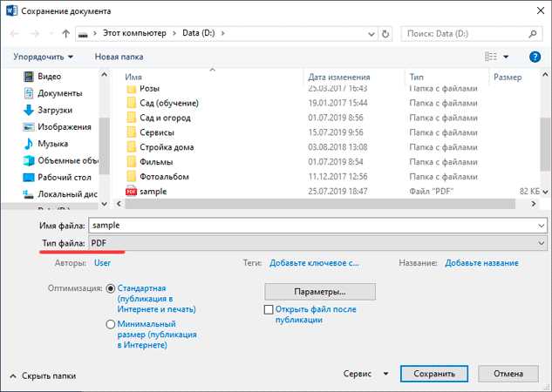
Task: Click the up one level arrow icon
Action: point(66,34)
